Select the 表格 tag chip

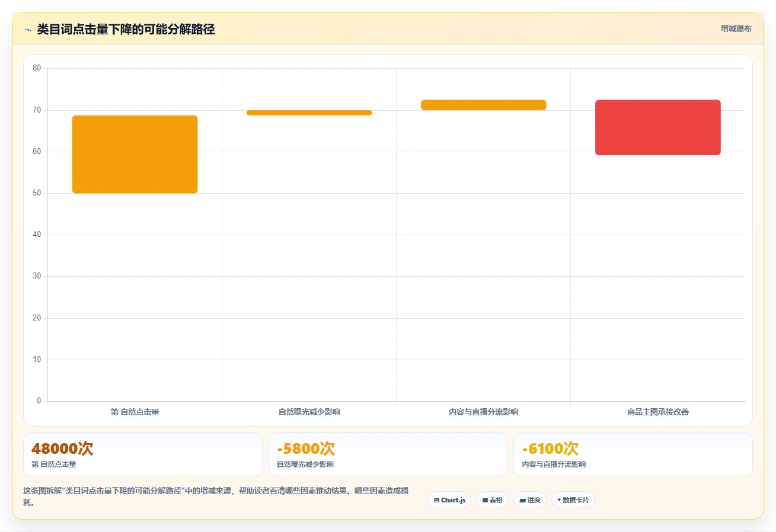click(x=492, y=500)
